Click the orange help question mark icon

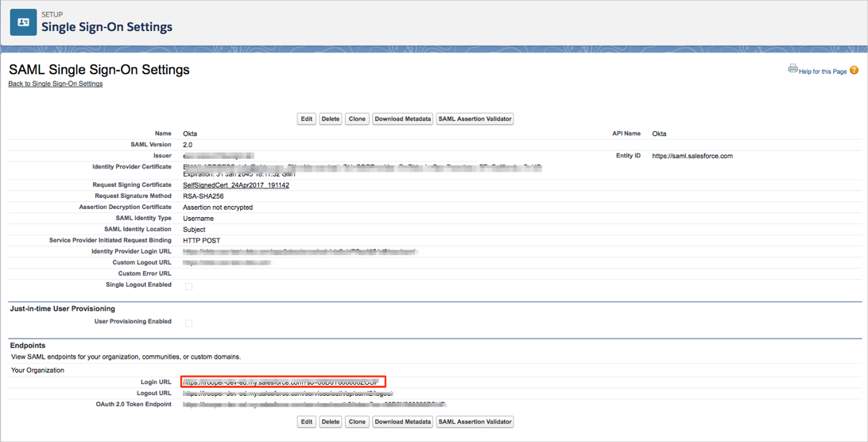[854, 71]
